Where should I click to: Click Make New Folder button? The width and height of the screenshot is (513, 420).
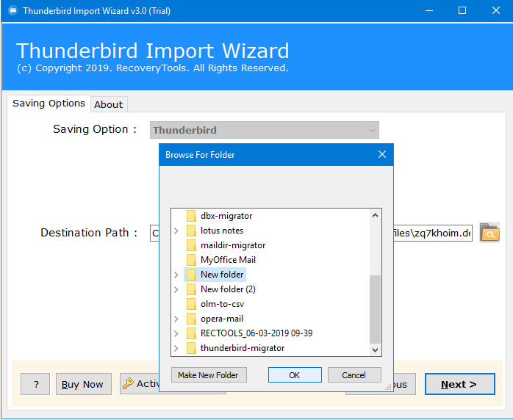click(x=209, y=375)
